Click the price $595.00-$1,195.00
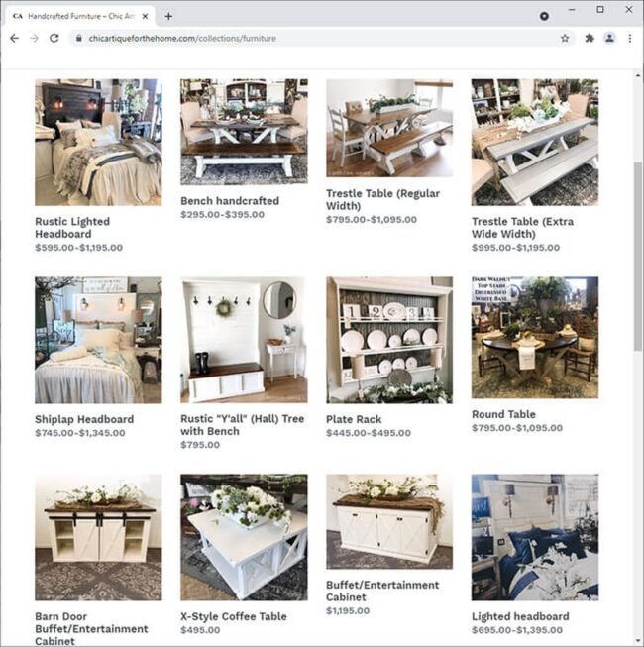 79,248
